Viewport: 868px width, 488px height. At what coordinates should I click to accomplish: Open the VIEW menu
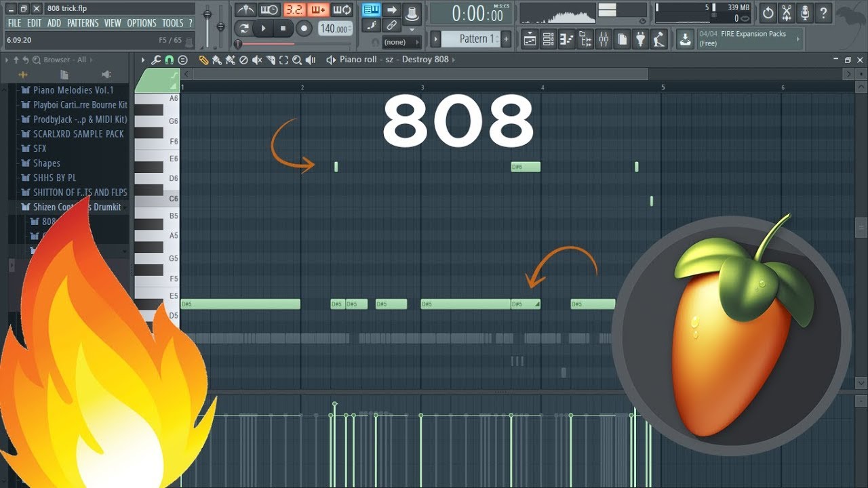tap(113, 23)
